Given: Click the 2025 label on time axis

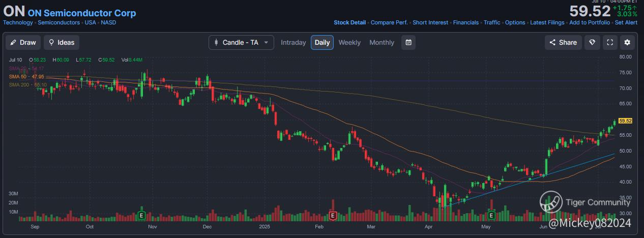Looking at the screenshot, I should (264, 226).
